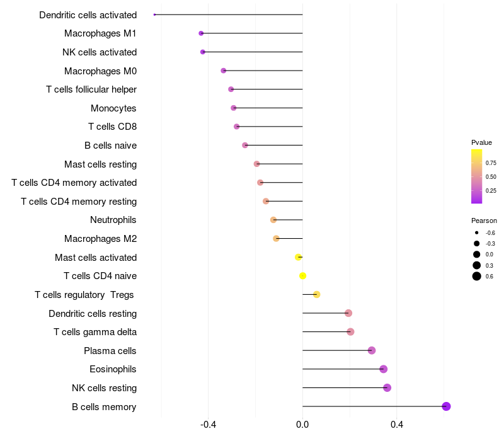Screen dimensions: 504x441
Task: Select the Neutrophils axis label
Action: click(113, 220)
